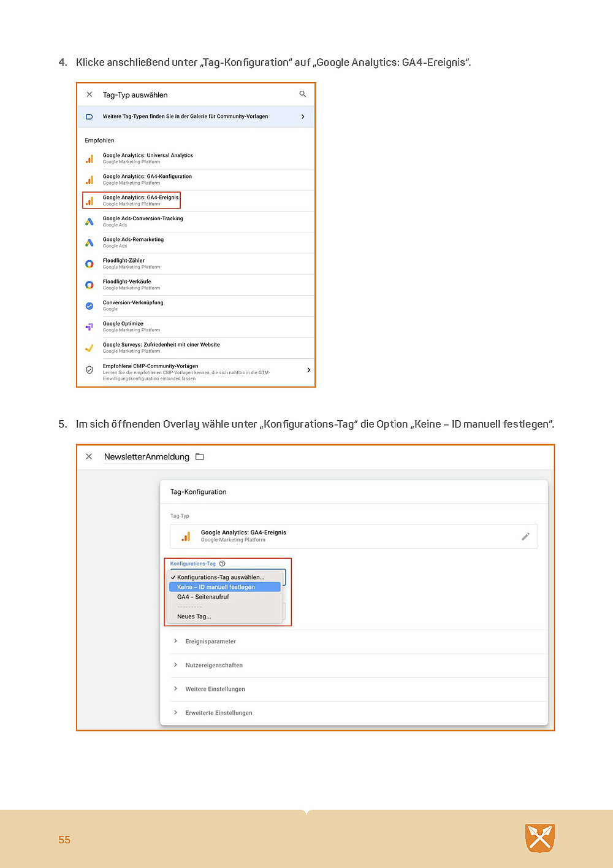
Task: Click 'Google Analytics: Universal Analytics' text
Action: [148, 156]
